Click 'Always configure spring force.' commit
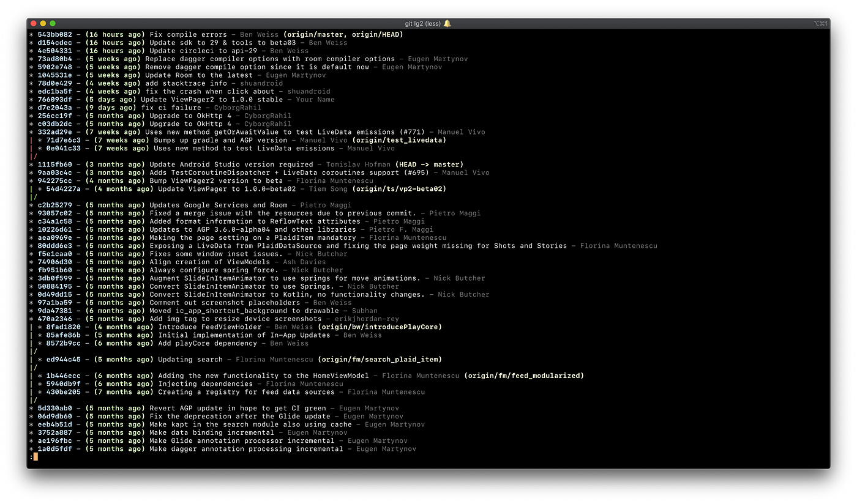This screenshot has width=857, height=504. click(x=214, y=270)
